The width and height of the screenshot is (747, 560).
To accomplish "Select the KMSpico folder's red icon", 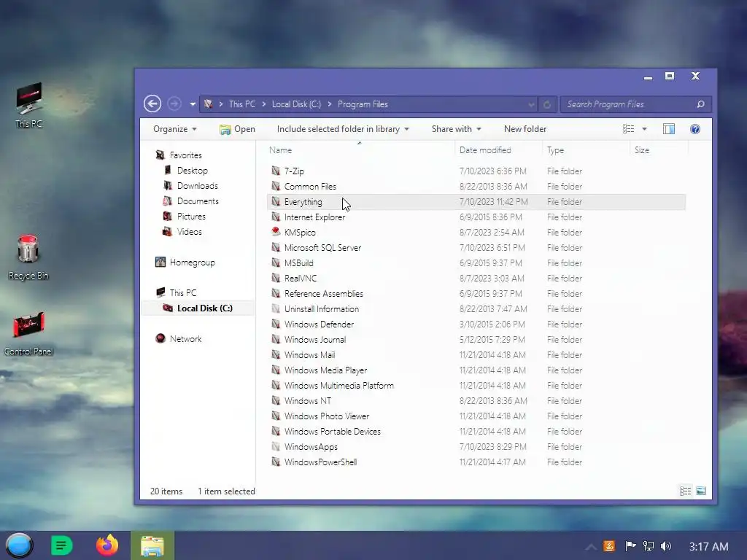I will [276, 232].
